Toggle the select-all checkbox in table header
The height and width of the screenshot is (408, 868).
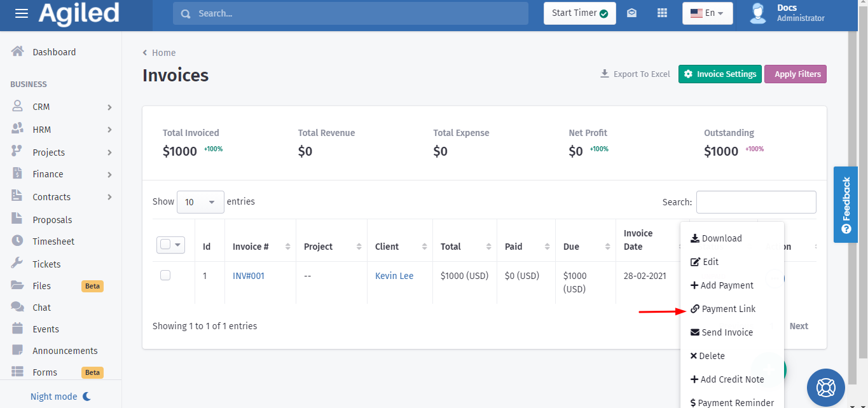point(165,245)
